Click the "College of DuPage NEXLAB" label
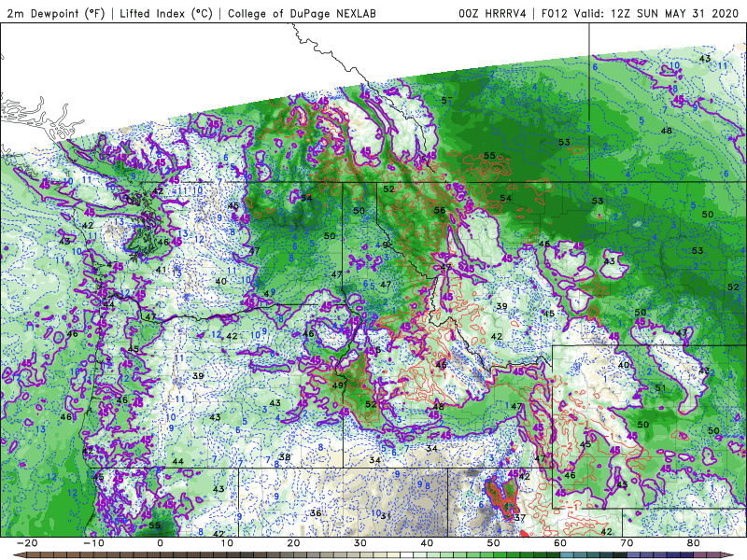 point(302,13)
